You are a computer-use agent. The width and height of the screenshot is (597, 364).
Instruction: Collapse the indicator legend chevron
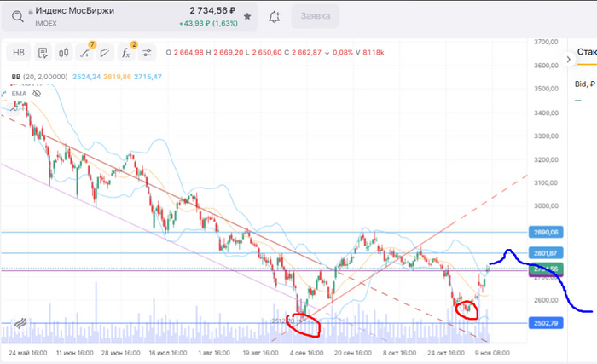(x=13, y=110)
